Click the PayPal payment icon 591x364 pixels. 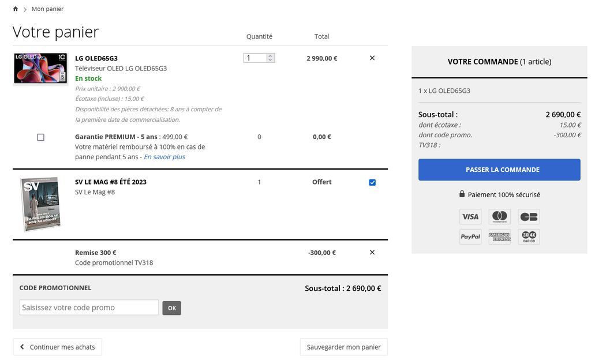470,237
